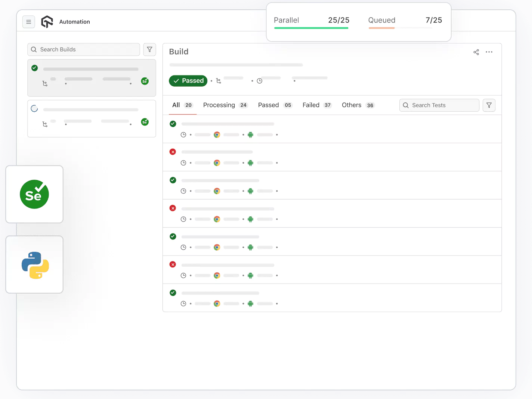Click the Automation logo icon in header

[47, 22]
